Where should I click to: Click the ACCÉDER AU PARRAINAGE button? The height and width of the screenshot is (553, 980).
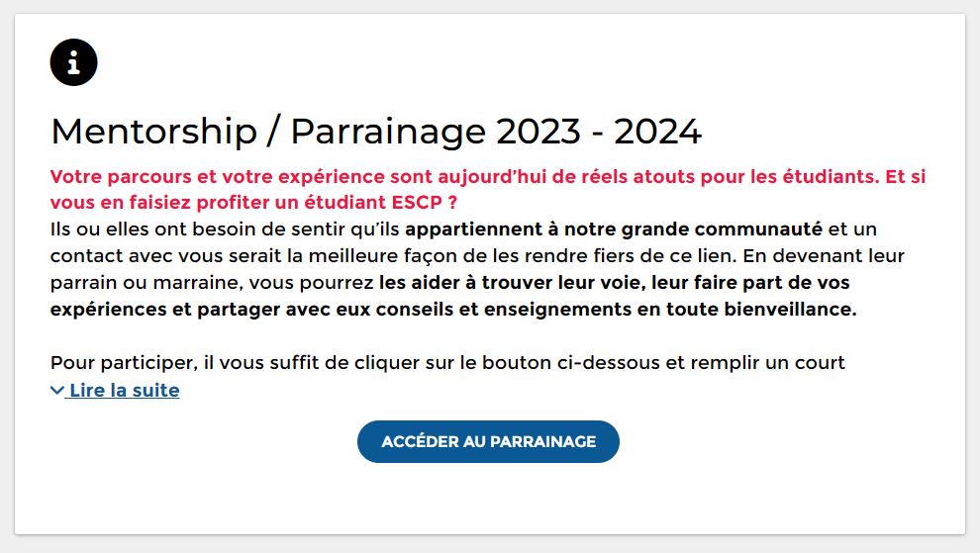(x=488, y=442)
